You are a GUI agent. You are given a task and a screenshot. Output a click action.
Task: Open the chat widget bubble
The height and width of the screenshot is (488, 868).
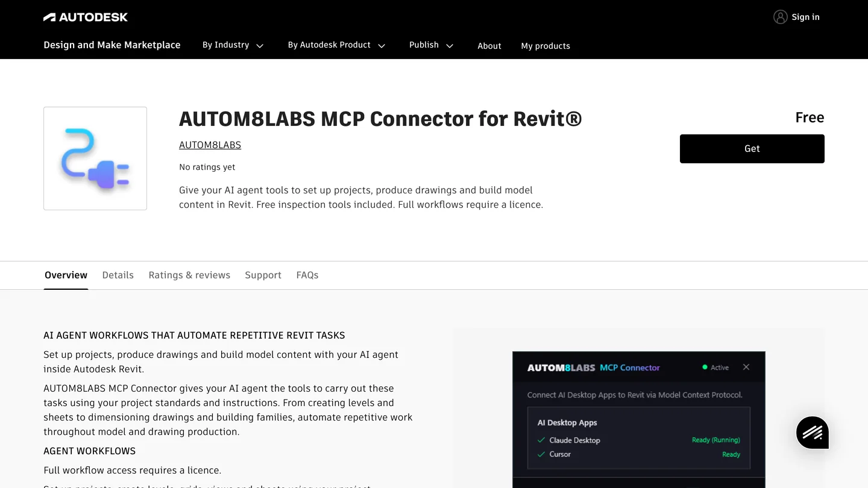click(x=812, y=432)
